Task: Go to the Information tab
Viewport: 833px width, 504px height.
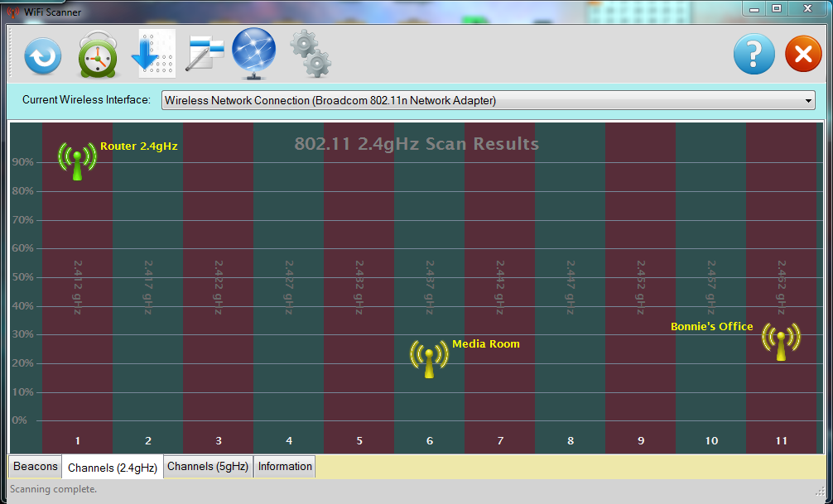Action: pos(285,467)
